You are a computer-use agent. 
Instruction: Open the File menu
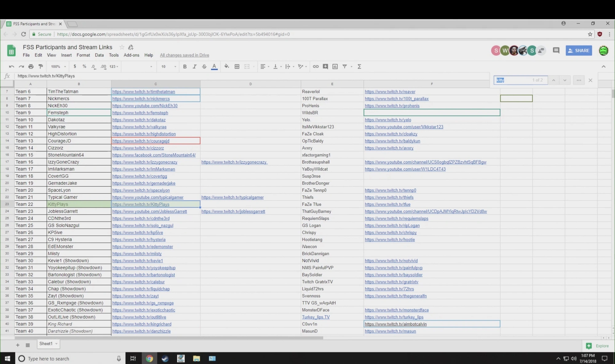[26, 55]
